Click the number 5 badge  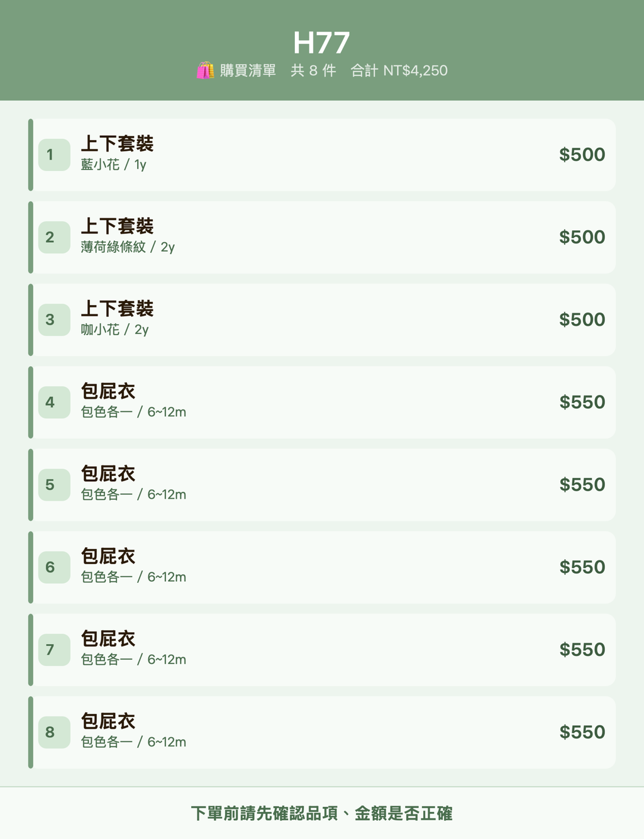(54, 485)
